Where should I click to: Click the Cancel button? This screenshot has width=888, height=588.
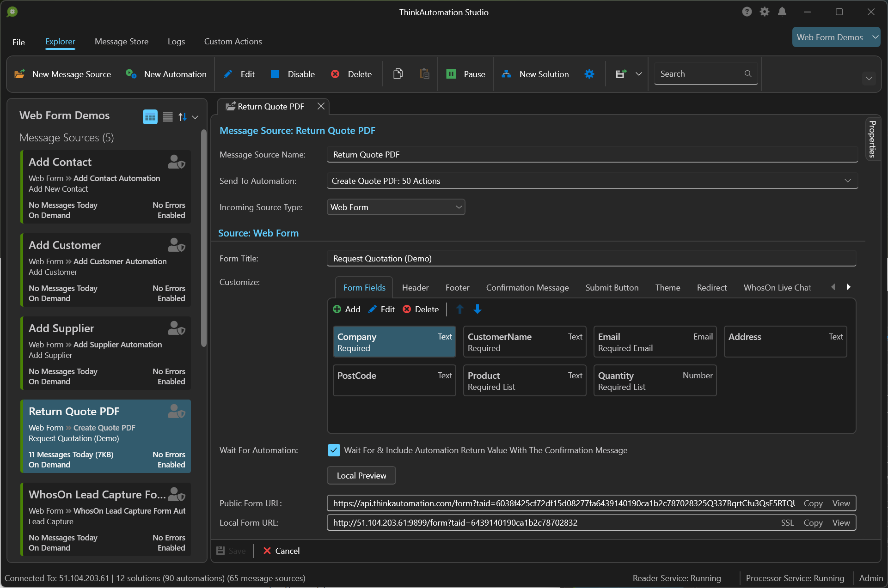(282, 551)
